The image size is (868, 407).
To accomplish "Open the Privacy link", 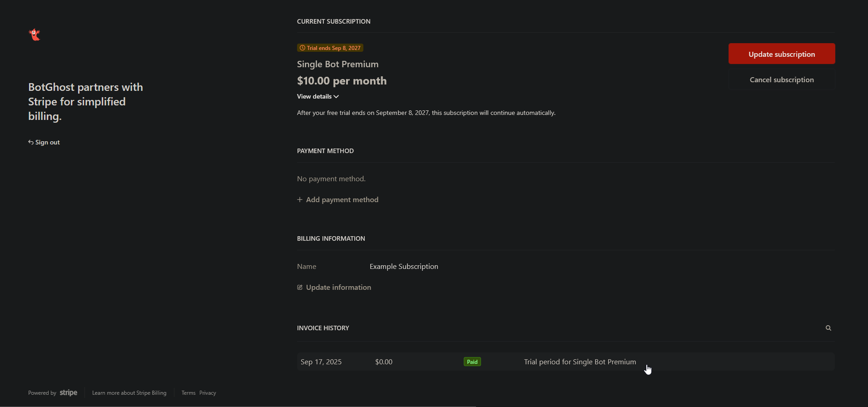I will tap(208, 393).
